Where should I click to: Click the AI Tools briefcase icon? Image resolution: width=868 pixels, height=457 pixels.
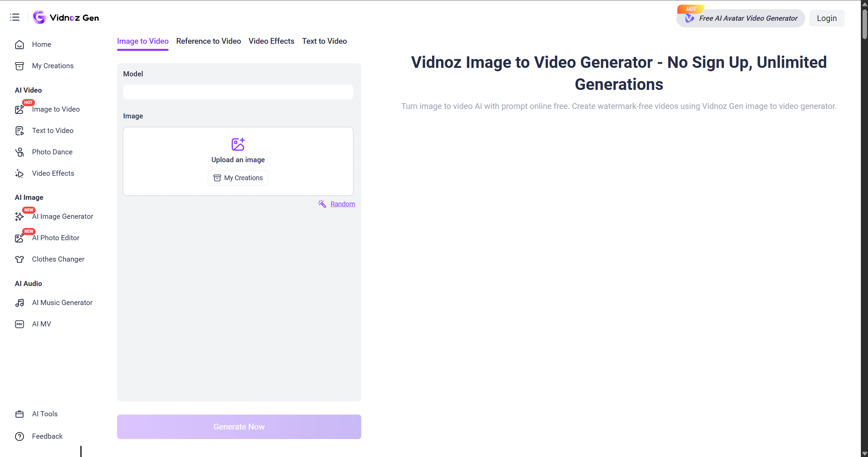[20, 414]
